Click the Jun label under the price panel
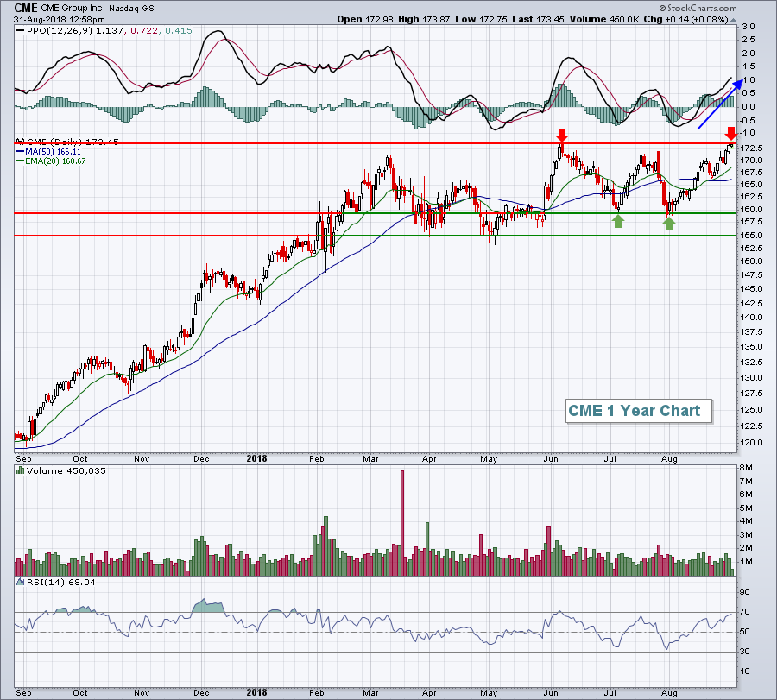This screenshot has height=700, width=777. click(x=551, y=458)
